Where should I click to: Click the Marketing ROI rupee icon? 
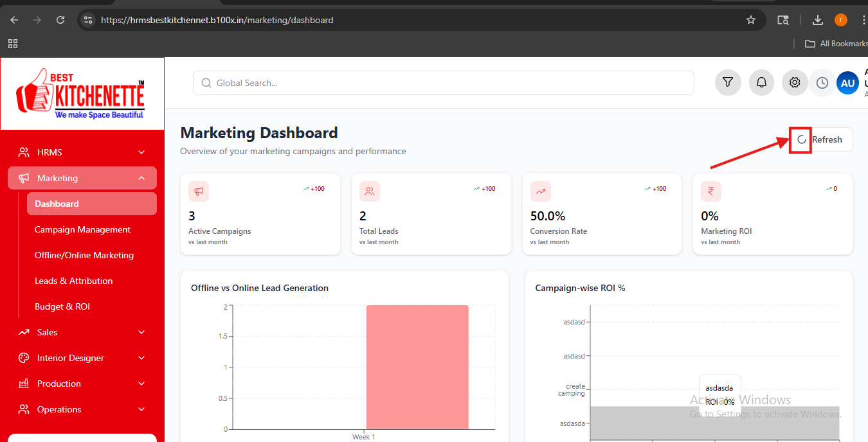click(711, 191)
